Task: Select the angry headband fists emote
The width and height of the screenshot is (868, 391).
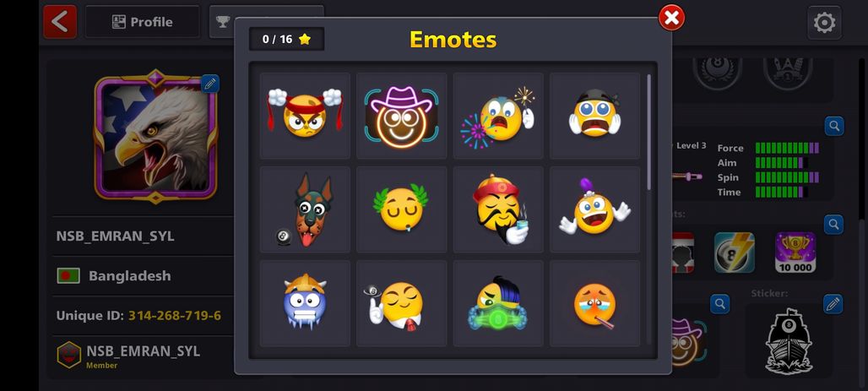Action: coord(305,116)
